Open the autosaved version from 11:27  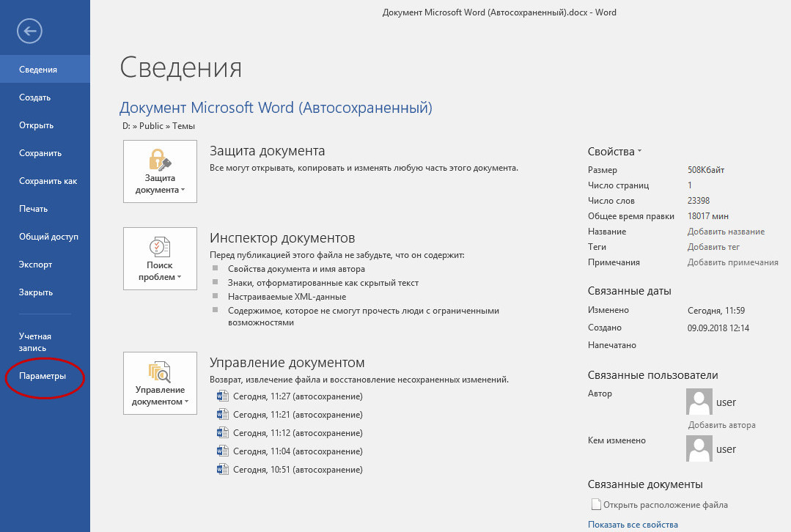tap(298, 396)
